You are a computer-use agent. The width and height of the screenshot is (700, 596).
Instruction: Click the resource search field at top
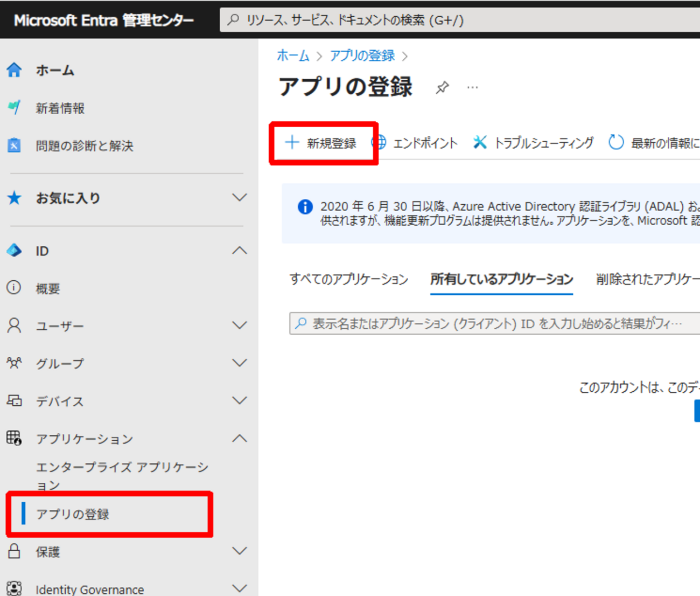(460, 20)
